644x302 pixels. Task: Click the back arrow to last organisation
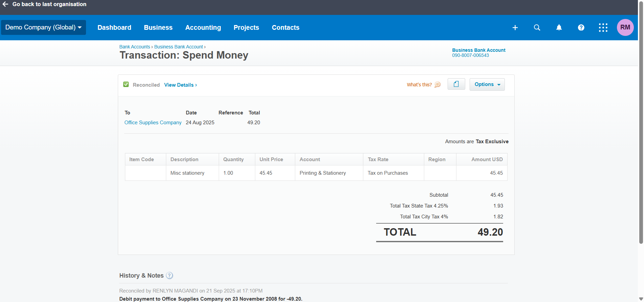point(5,4)
